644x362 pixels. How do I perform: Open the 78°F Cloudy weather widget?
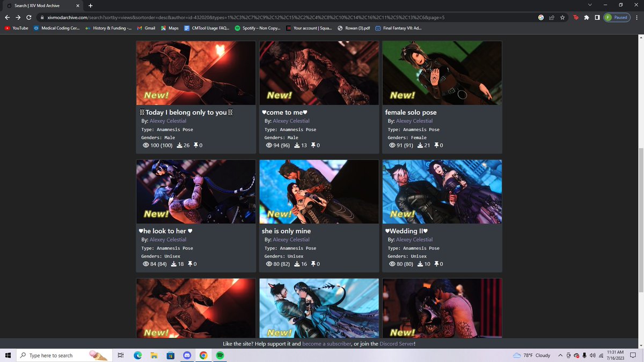tap(532, 356)
